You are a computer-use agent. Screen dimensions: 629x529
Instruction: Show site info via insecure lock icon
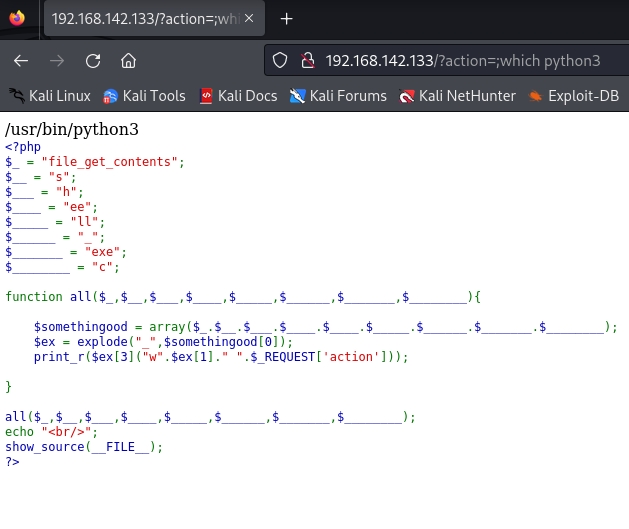click(308, 60)
